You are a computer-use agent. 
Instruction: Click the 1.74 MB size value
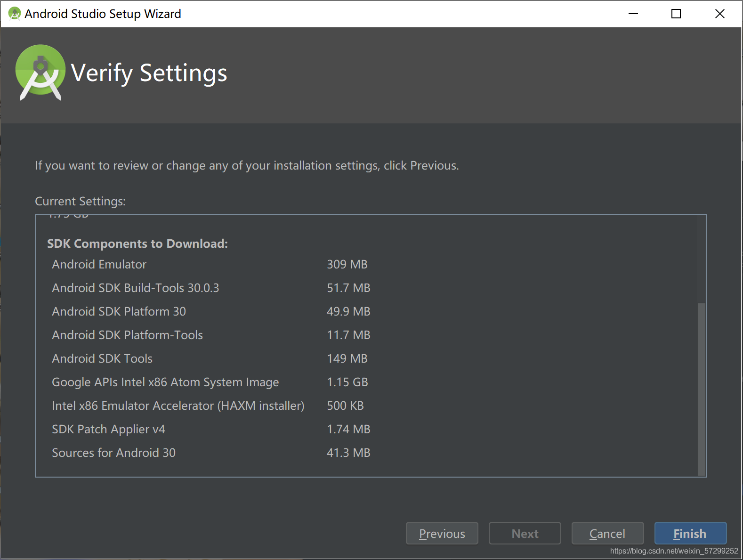[348, 429]
